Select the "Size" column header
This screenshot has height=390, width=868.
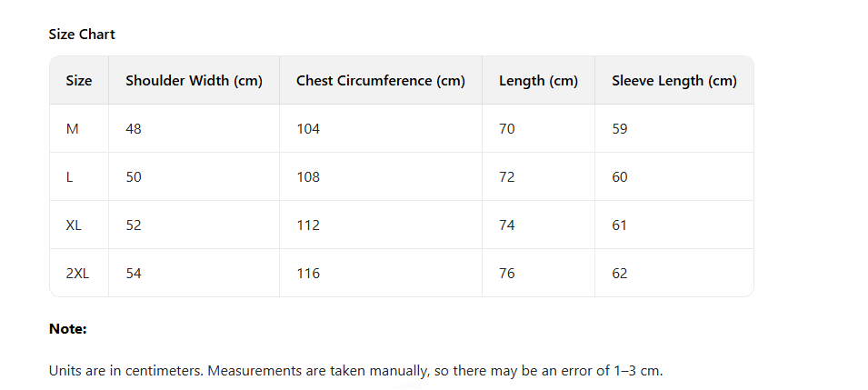79,81
